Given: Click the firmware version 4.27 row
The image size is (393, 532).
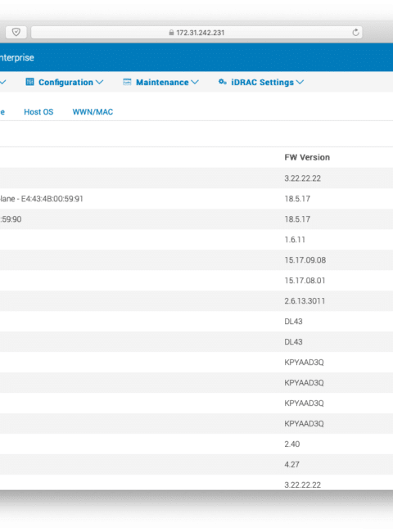Looking at the screenshot, I should (x=196, y=465).
